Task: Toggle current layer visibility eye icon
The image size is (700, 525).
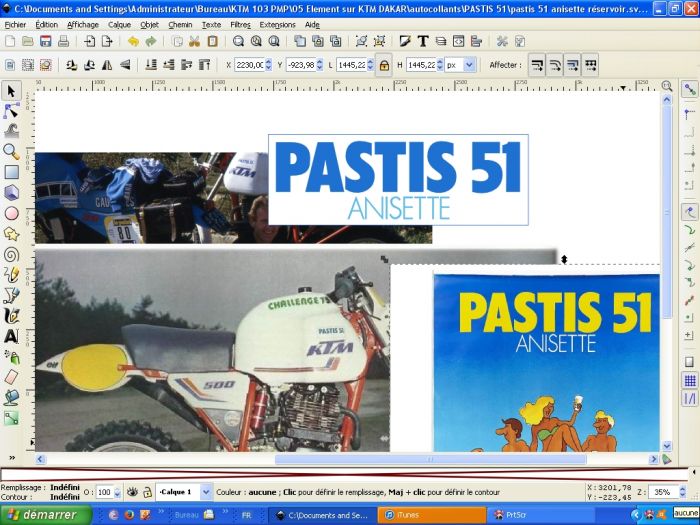Action: 131,492
